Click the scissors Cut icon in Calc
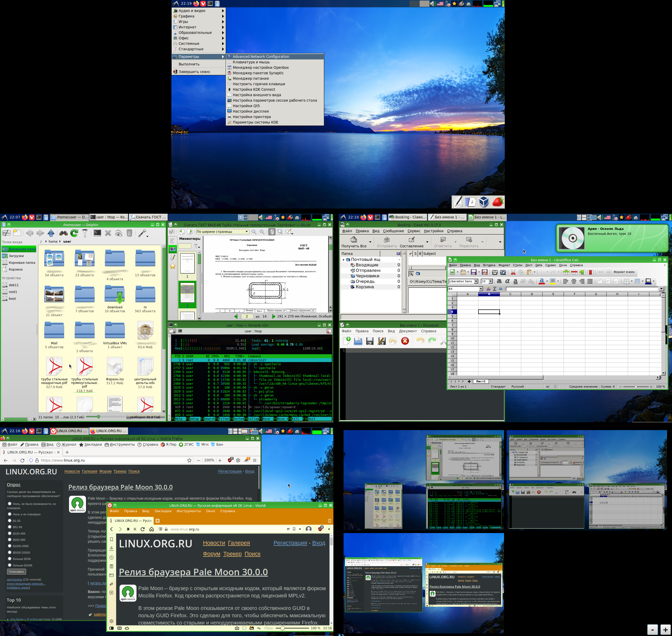 513,272
